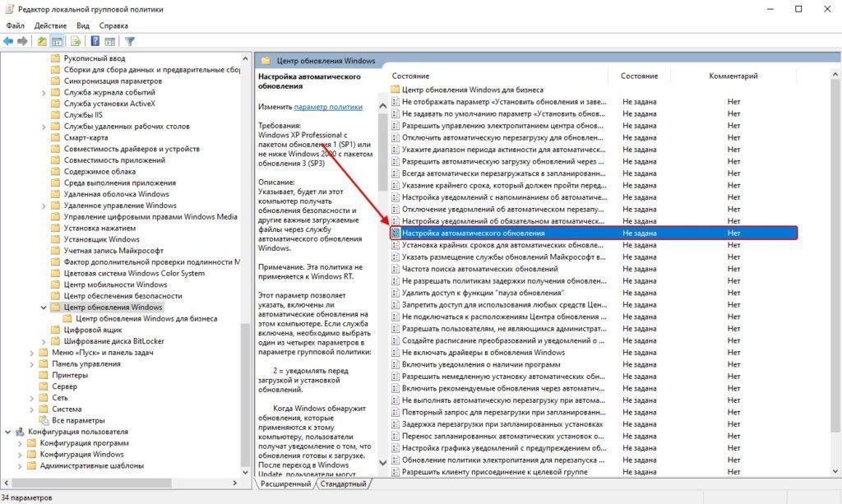This screenshot has height=504, width=842.
Task: Click the tree pane scroll-up arrow
Action: pyautogui.click(x=245, y=58)
